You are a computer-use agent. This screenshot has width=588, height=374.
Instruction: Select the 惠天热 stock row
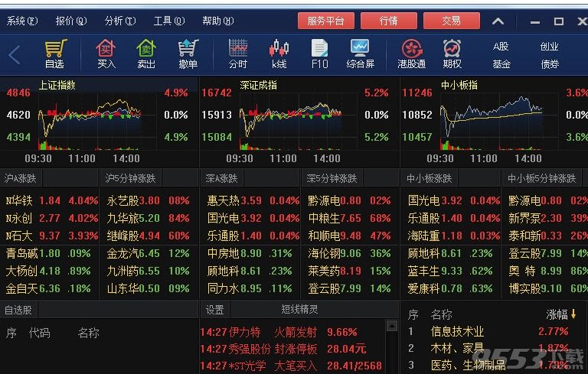(x=253, y=201)
